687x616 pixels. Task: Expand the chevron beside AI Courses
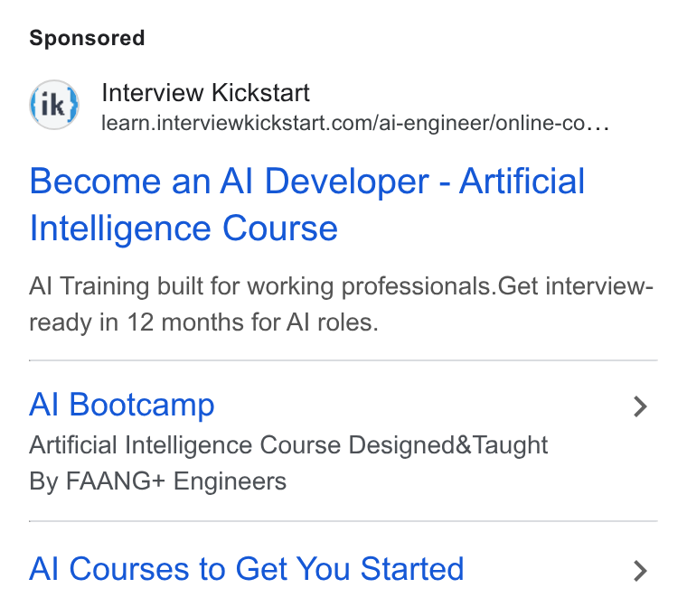(640, 571)
